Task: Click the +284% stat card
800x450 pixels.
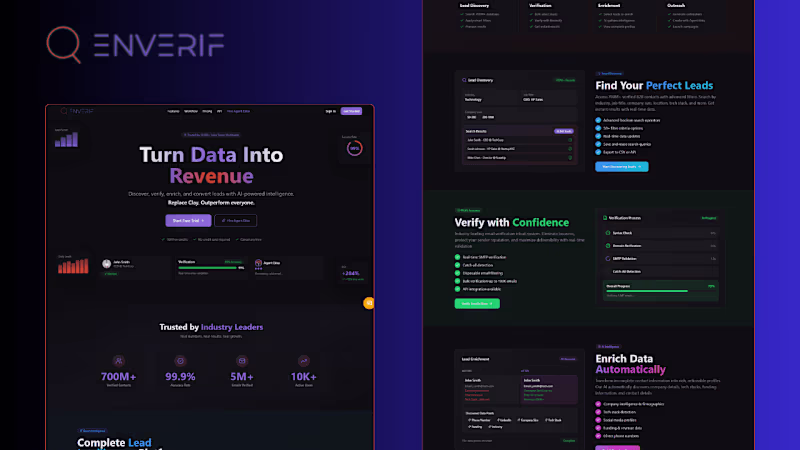Action: coord(352,273)
